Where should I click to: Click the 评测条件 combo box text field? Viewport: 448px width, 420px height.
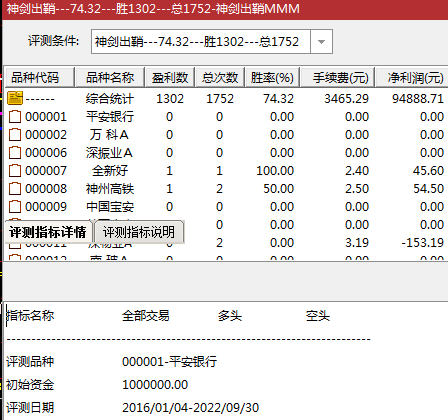pos(201,42)
